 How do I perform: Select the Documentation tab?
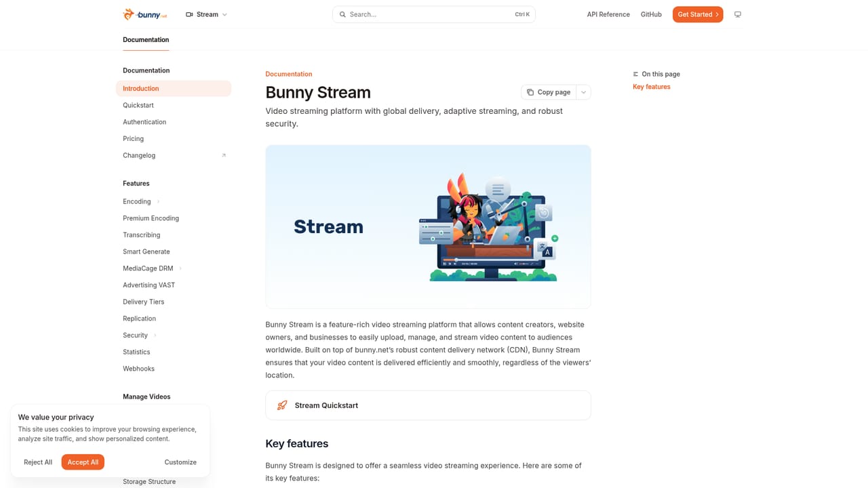tap(146, 39)
